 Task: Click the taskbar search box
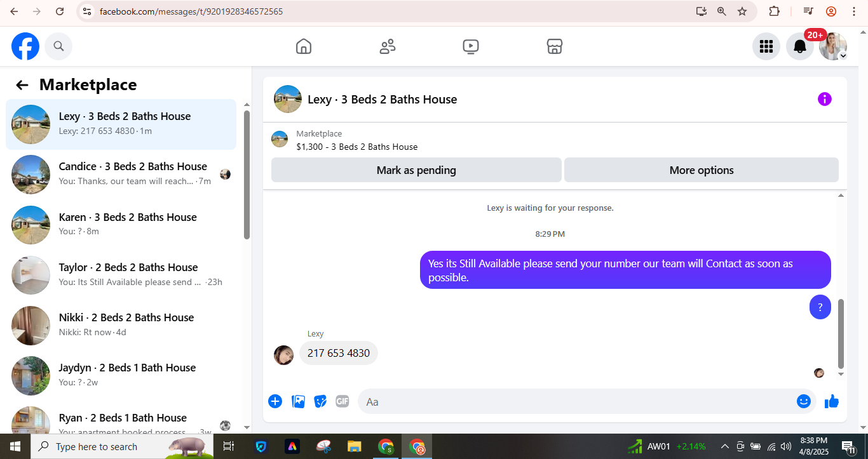[122, 446]
